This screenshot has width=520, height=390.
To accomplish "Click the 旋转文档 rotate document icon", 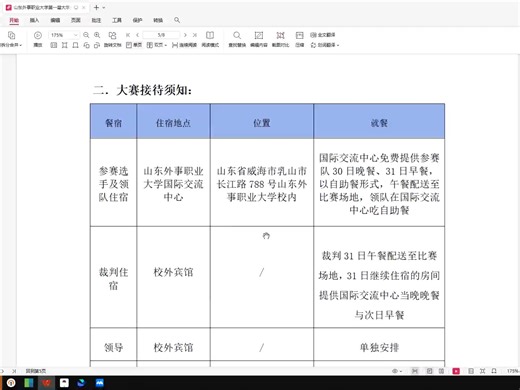I will (x=112, y=35).
